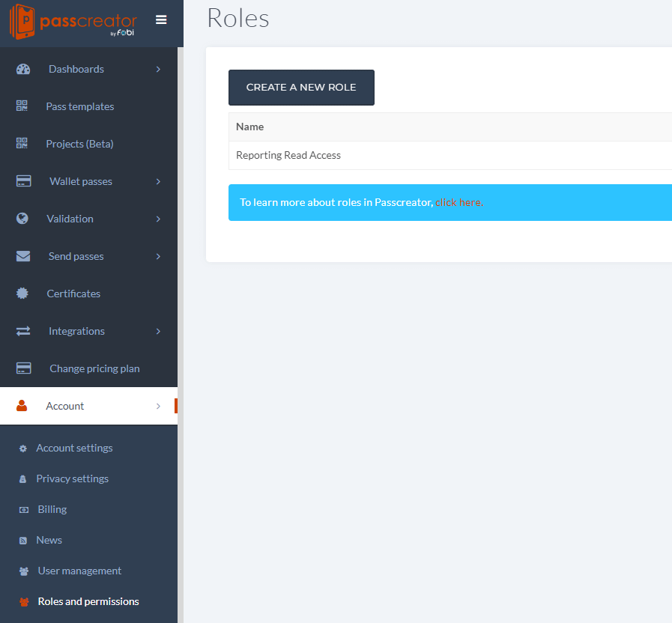
Task: Open Certificates in the sidebar
Action: pyautogui.click(x=88, y=294)
